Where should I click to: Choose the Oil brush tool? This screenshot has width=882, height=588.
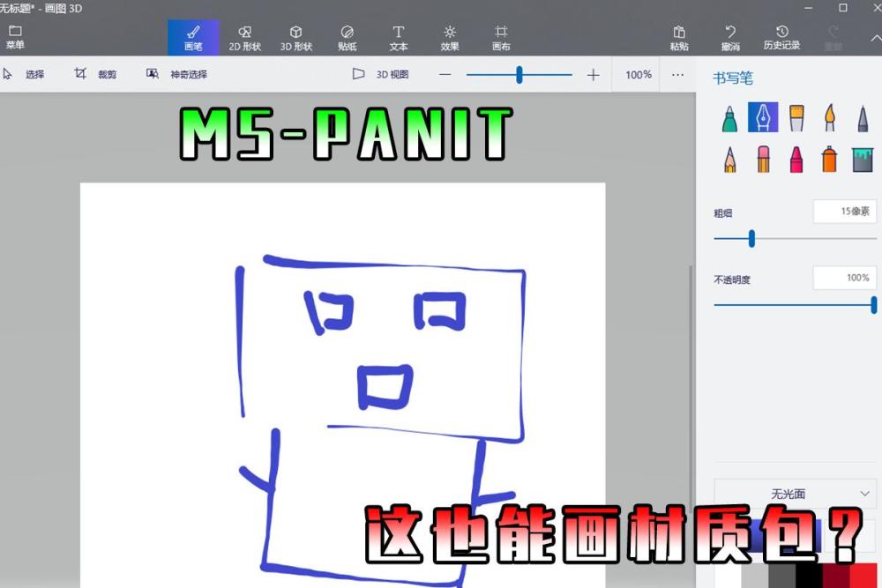coord(796,118)
